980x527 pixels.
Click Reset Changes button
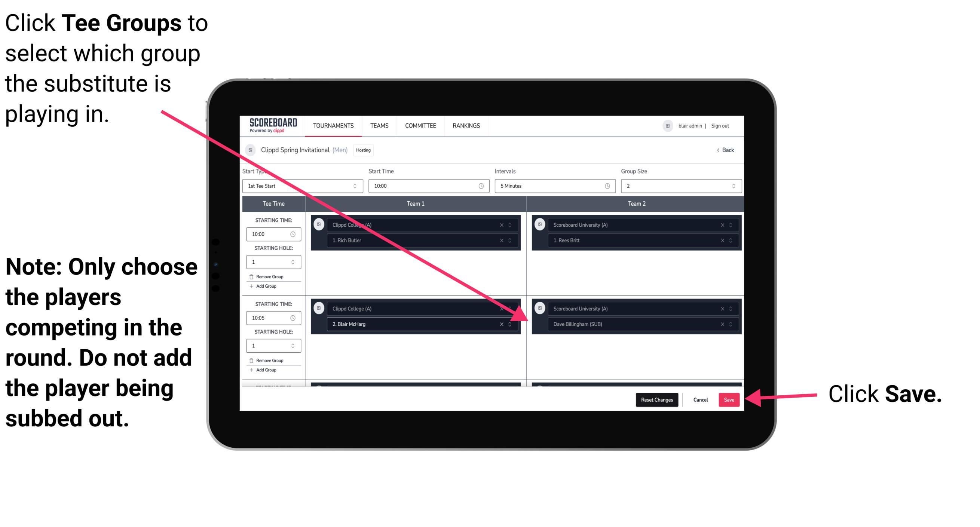click(x=655, y=398)
